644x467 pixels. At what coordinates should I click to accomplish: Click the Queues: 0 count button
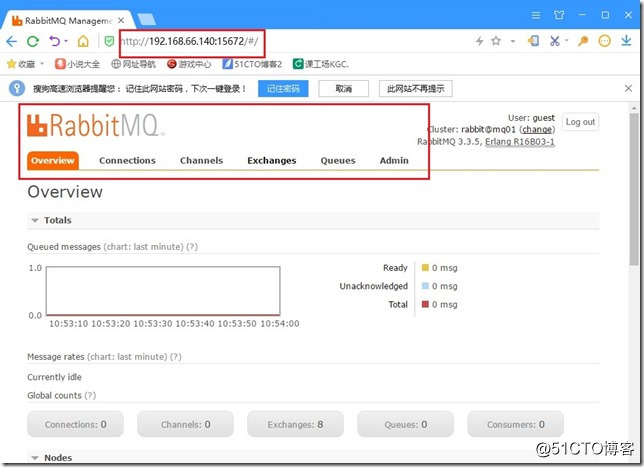click(x=406, y=424)
